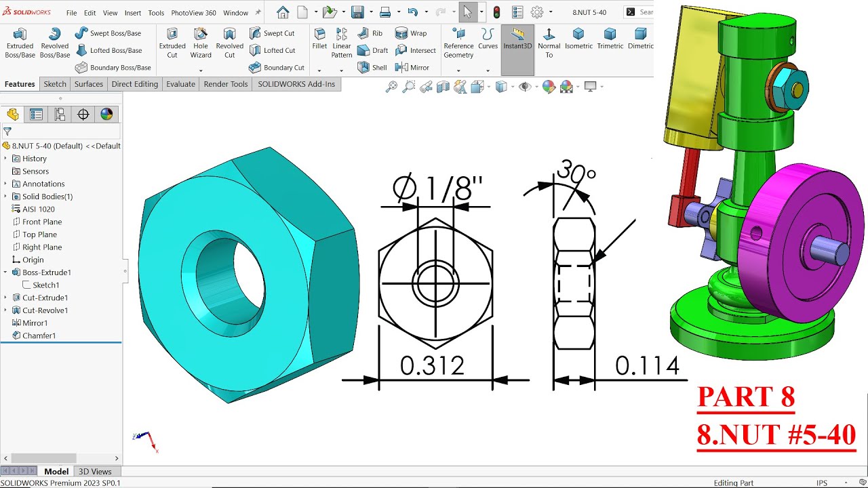Click the Swept Boss/Base tool
The image size is (868, 488).
pos(108,33)
